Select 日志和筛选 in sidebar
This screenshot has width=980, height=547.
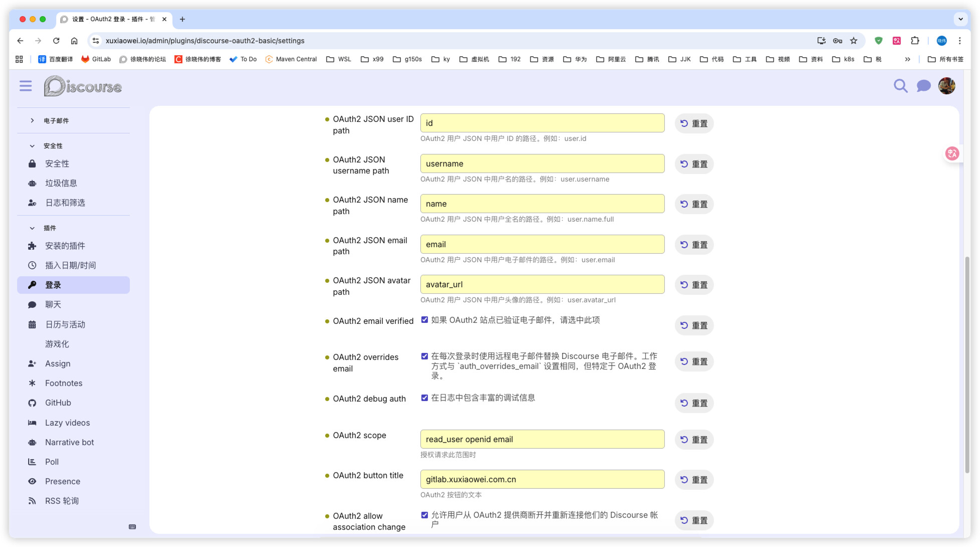click(x=65, y=203)
